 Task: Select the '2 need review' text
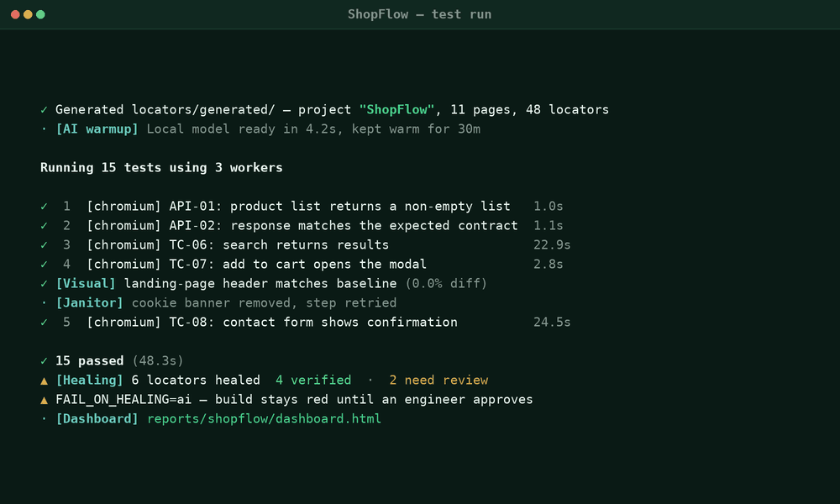click(438, 380)
